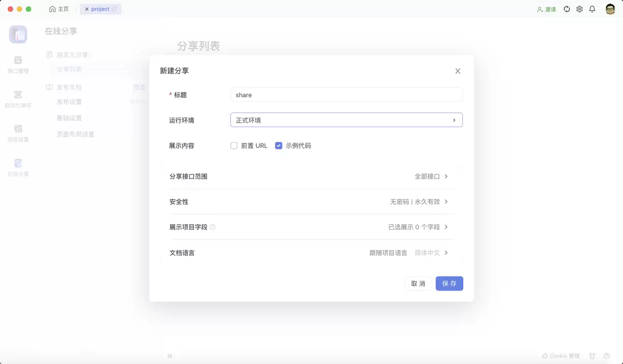Go to 接口管理 in sidebar
This screenshot has height=364, width=623.
click(18, 65)
